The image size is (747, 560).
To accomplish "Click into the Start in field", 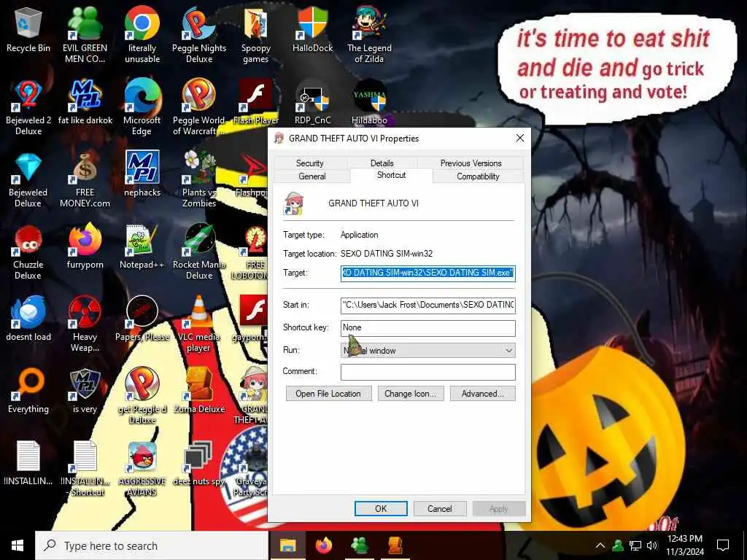I will 427,305.
